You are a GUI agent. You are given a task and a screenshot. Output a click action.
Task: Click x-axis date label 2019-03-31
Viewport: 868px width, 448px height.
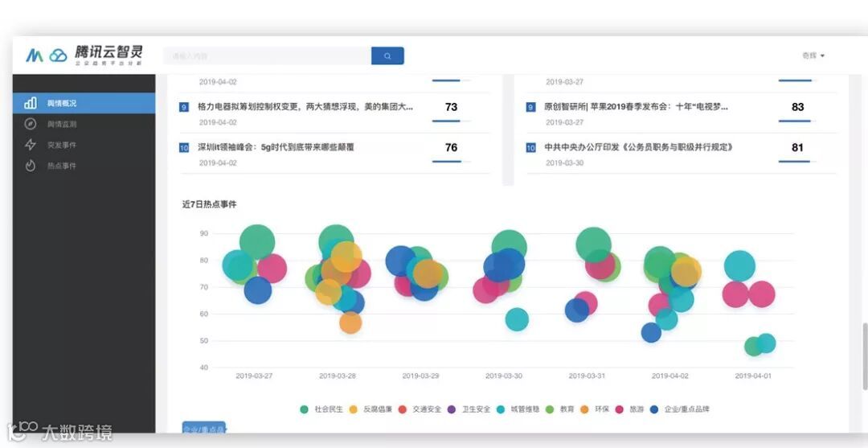[x=587, y=376]
